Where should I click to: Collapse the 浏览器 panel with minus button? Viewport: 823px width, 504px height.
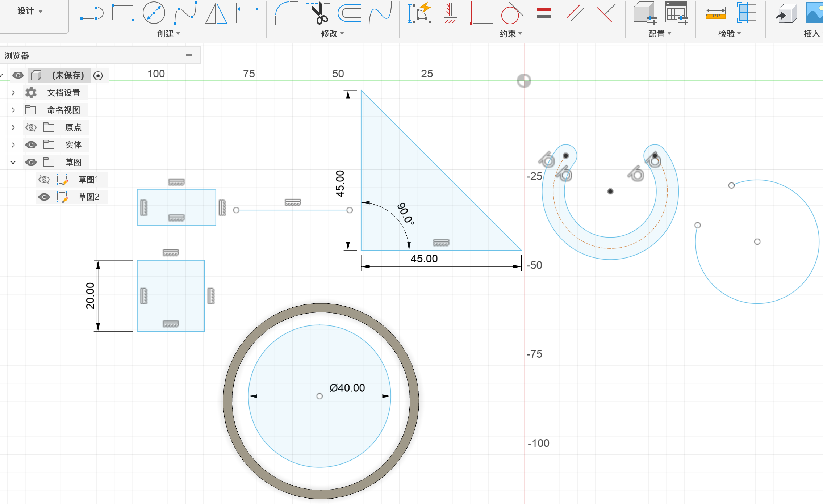(189, 55)
